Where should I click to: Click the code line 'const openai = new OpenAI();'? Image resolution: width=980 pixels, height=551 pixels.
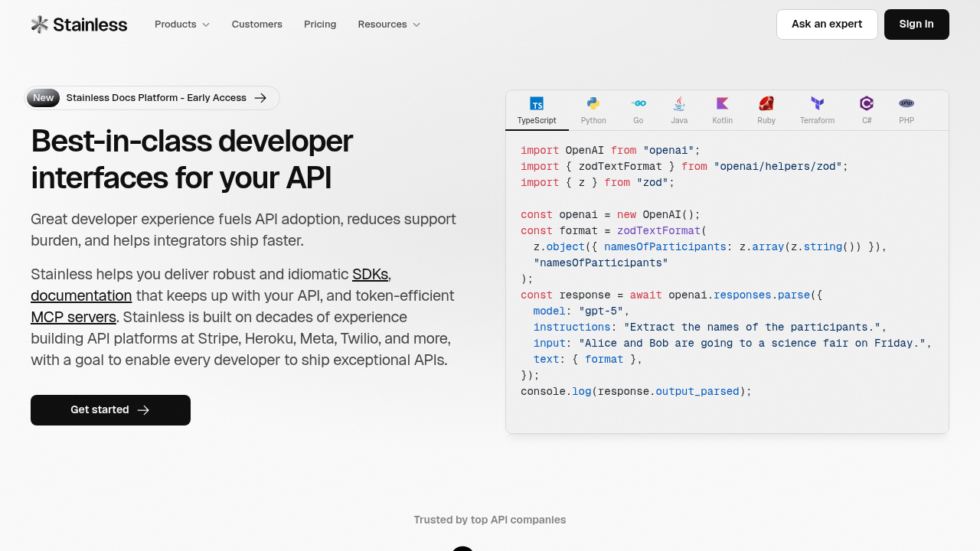[x=610, y=214]
